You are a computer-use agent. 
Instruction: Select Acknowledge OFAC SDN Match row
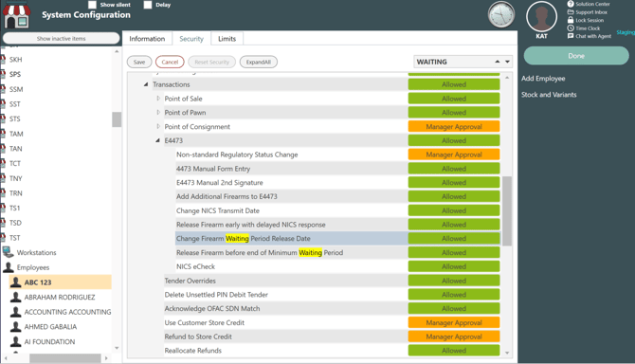(285, 308)
